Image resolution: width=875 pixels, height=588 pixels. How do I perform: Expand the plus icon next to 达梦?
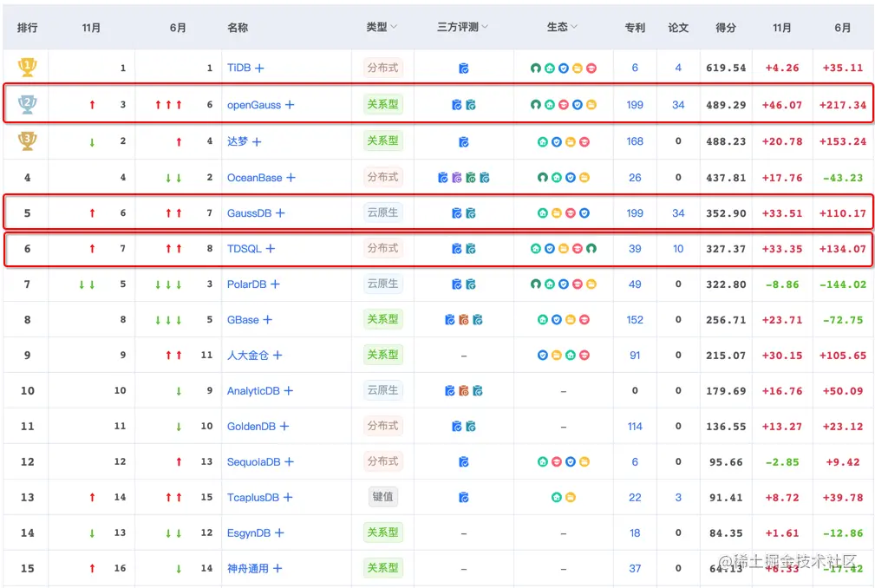tap(257, 141)
